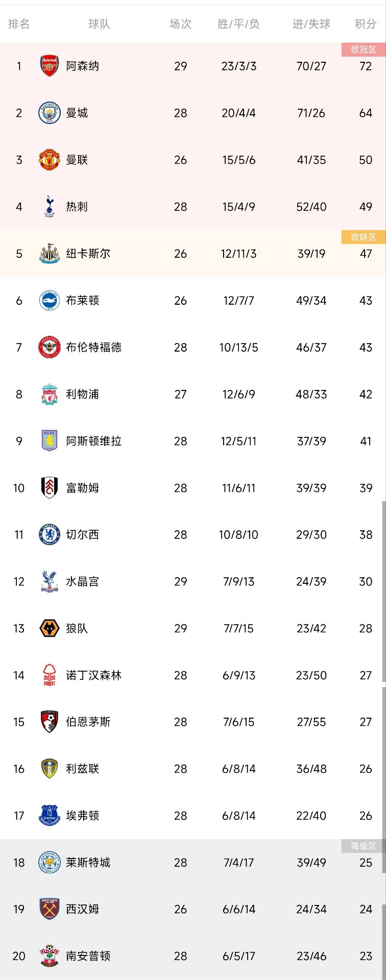
Task: Select the 排名 column header
Action: (19, 24)
